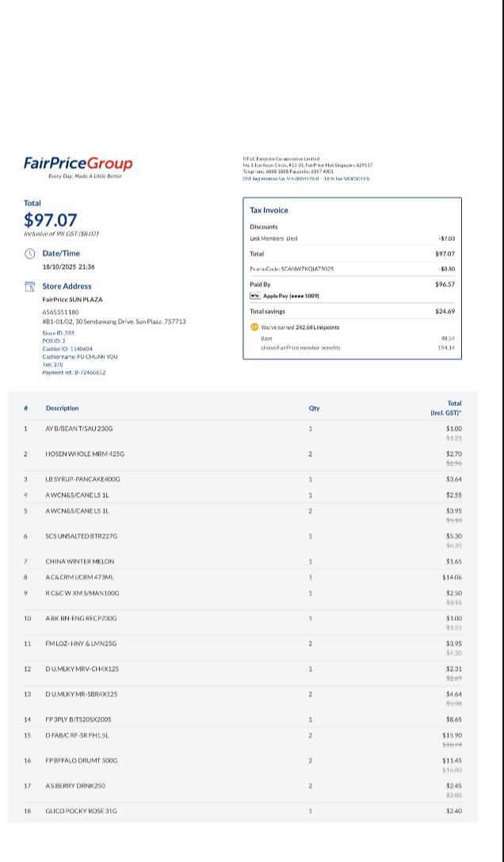Click the store phone number 6565551180

pyautogui.click(x=60, y=312)
